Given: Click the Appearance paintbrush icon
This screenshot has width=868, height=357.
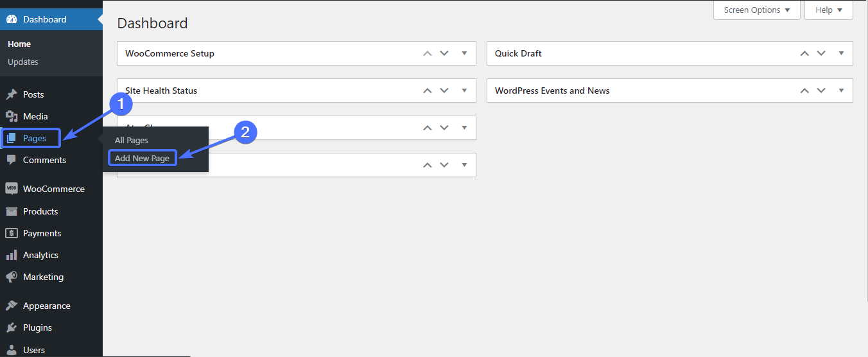Looking at the screenshot, I should (12, 306).
